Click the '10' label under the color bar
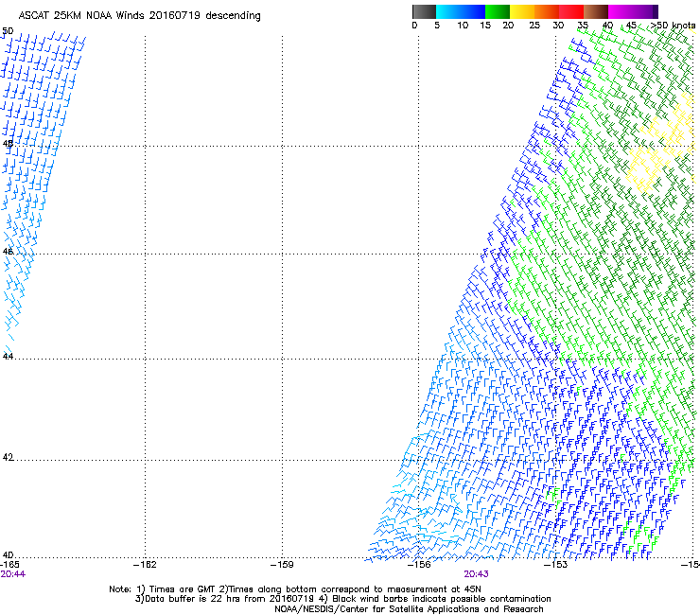 pos(463,26)
